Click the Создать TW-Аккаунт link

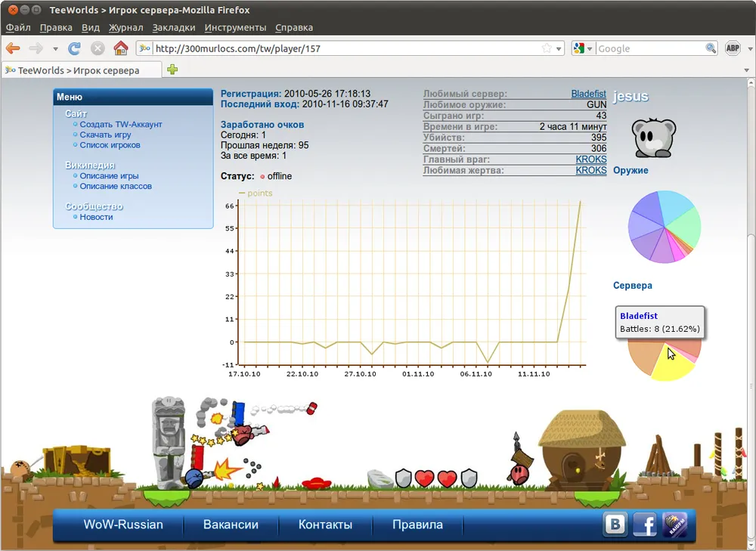[x=121, y=124]
